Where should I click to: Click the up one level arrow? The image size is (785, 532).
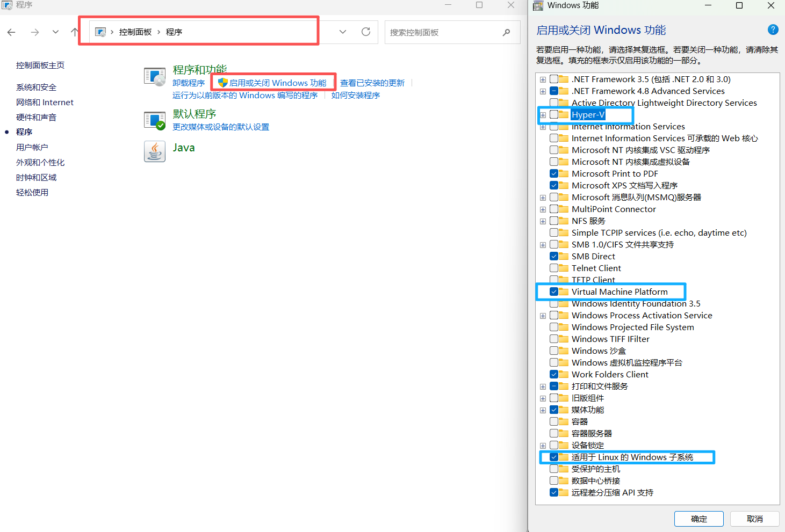(74, 32)
